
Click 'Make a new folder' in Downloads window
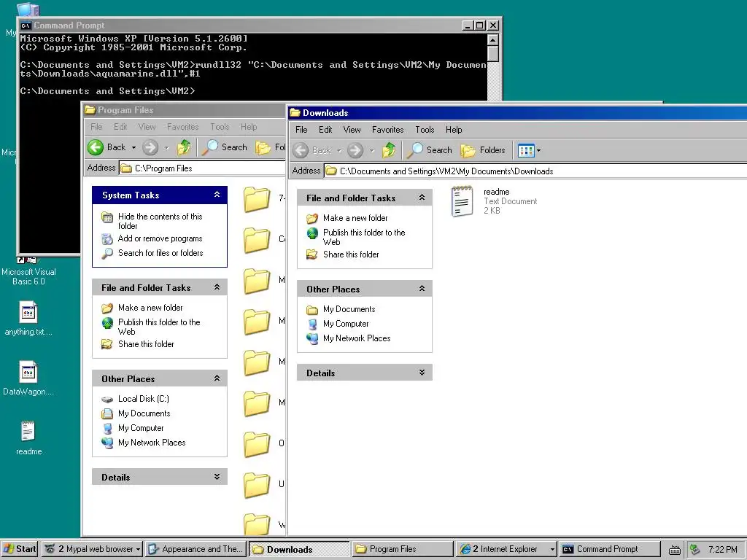pos(355,218)
